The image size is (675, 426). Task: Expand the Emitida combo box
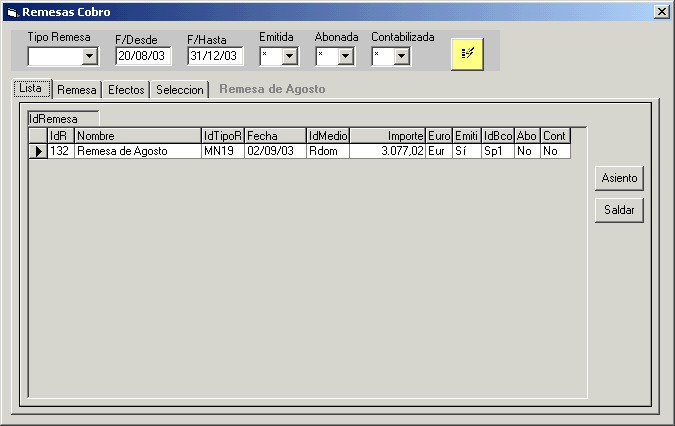[x=290, y=56]
